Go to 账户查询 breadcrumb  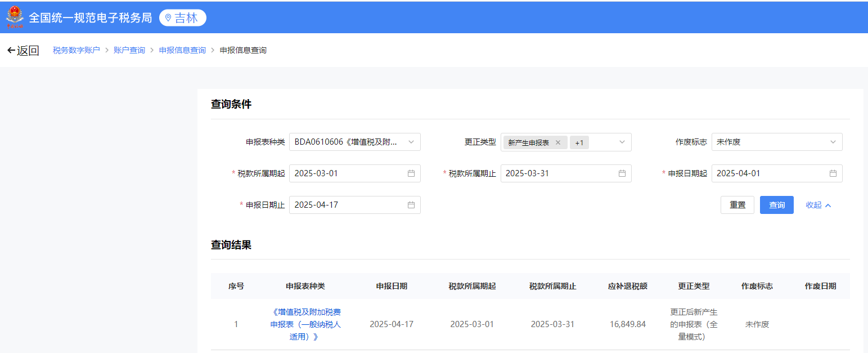coord(129,50)
